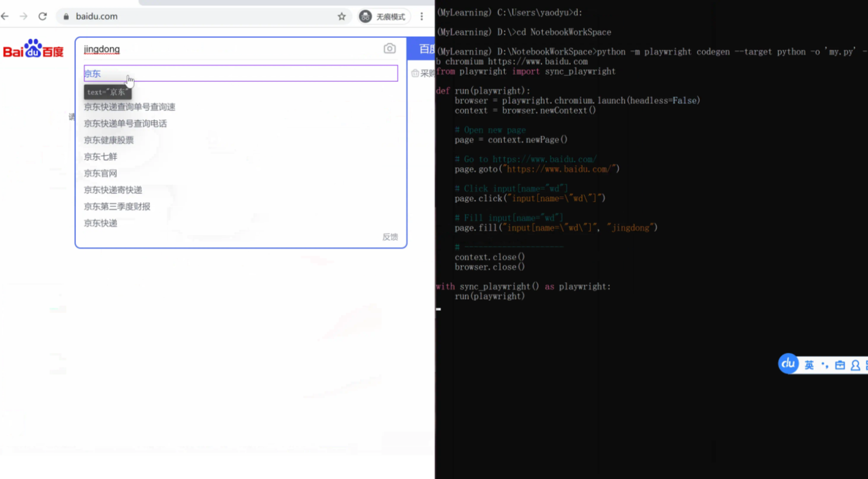
Task: Click the browser forward arrow
Action: pyautogui.click(x=23, y=16)
